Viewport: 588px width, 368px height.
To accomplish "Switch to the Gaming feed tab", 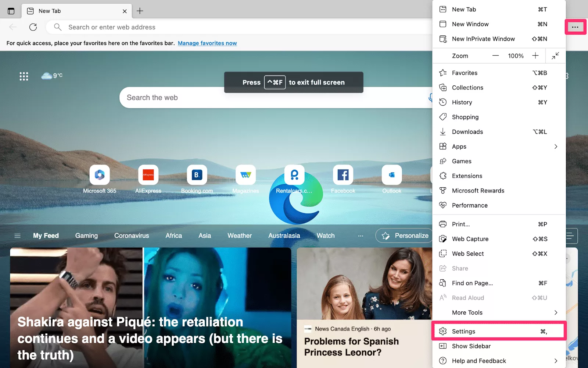I will pyautogui.click(x=86, y=236).
